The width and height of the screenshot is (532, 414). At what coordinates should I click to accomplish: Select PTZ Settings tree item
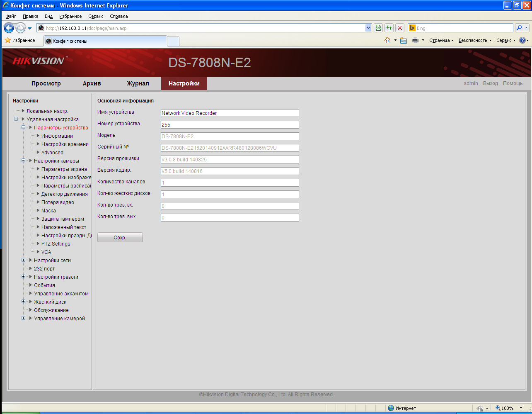pyautogui.click(x=56, y=244)
